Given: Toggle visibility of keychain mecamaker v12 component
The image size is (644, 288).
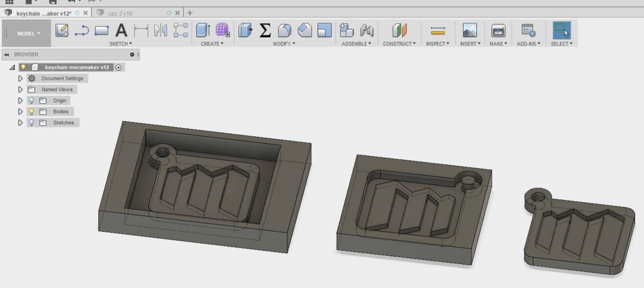Looking at the screenshot, I should click(x=23, y=67).
